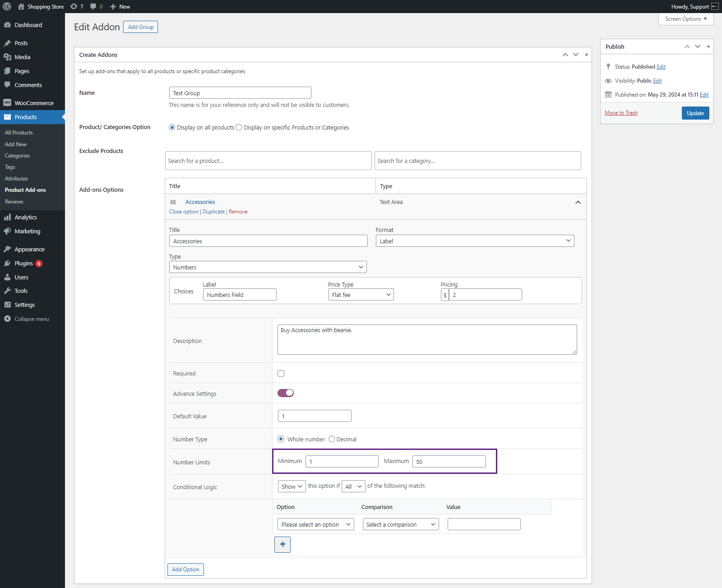Click the Add Group button
The height and width of the screenshot is (588, 722).
tap(141, 27)
